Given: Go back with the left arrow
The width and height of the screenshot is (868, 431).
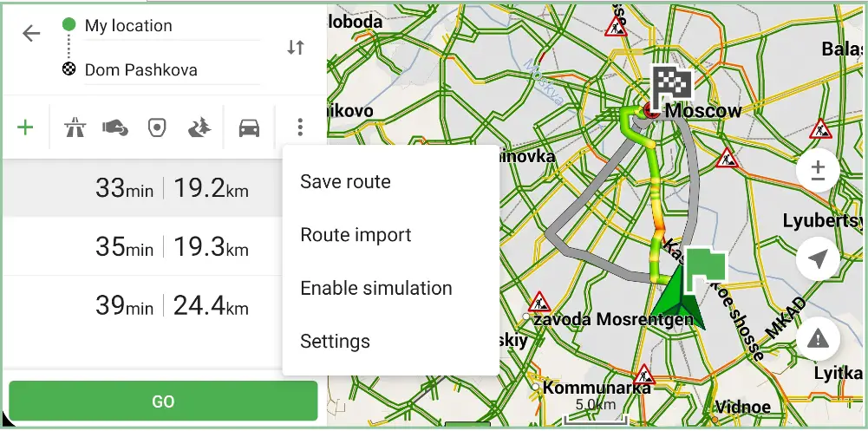Looking at the screenshot, I should click(31, 34).
